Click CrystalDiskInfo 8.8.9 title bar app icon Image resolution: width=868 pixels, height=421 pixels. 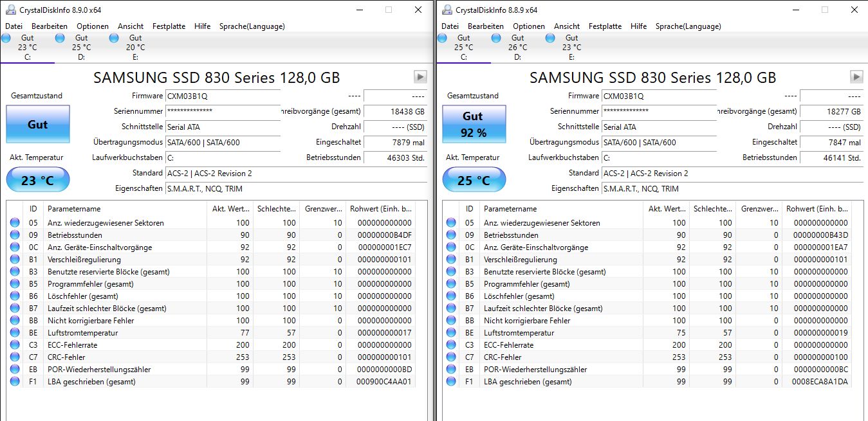click(x=446, y=10)
